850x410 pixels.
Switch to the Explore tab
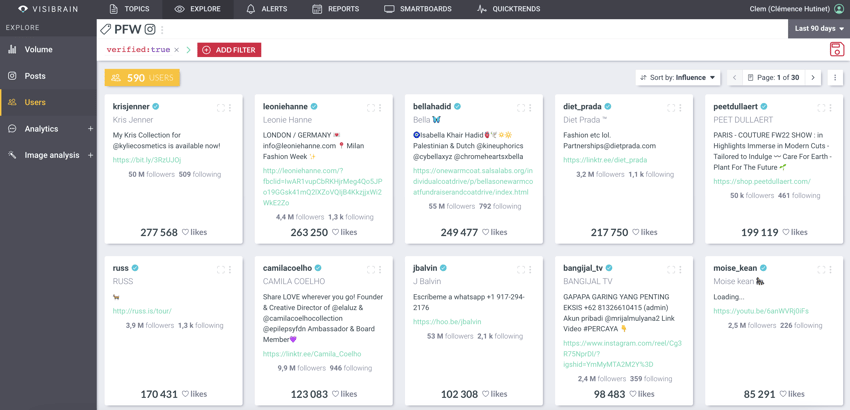pyautogui.click(x=198, y=9)
